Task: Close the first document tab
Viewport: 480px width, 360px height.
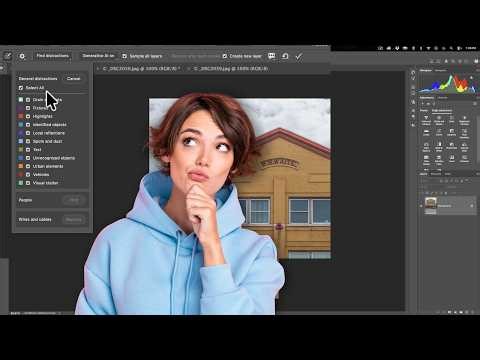Action: 98,69
